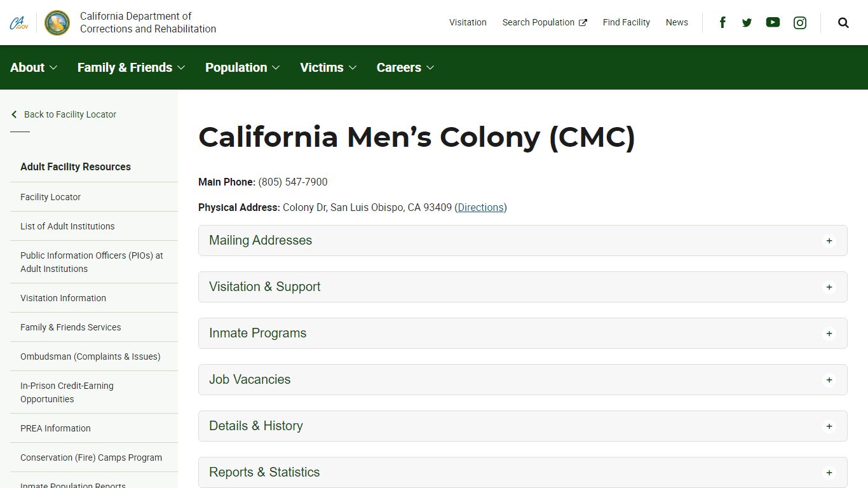Expand the Inmate Programs accordion

[522, 333]
